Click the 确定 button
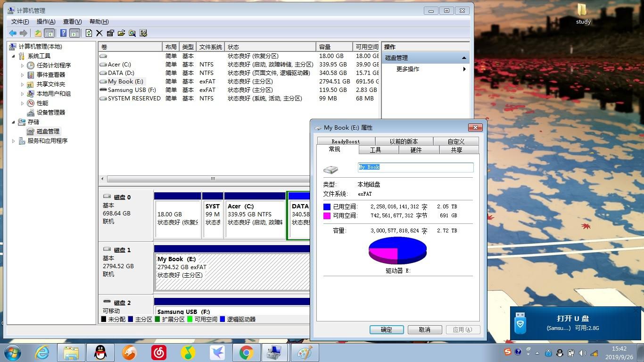Image resolution: width=644 pixels, height=362 pixels. pos(387,329)
